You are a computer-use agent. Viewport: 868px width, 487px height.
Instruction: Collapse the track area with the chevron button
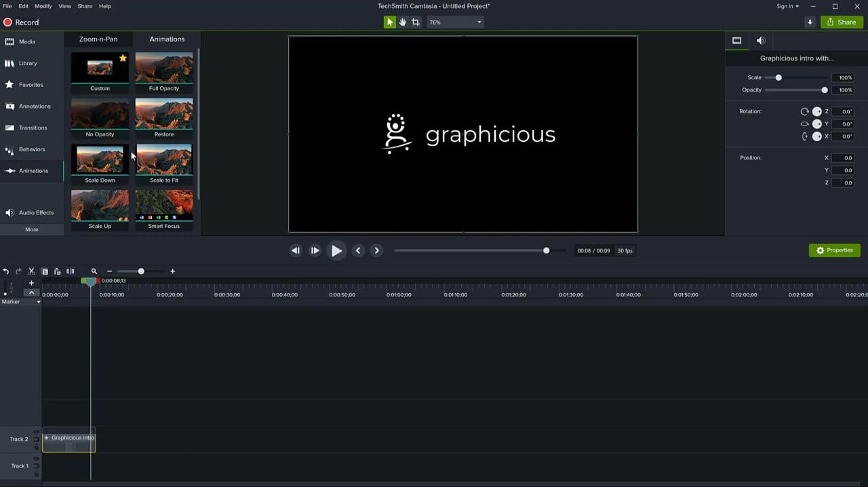click(31, 292)
